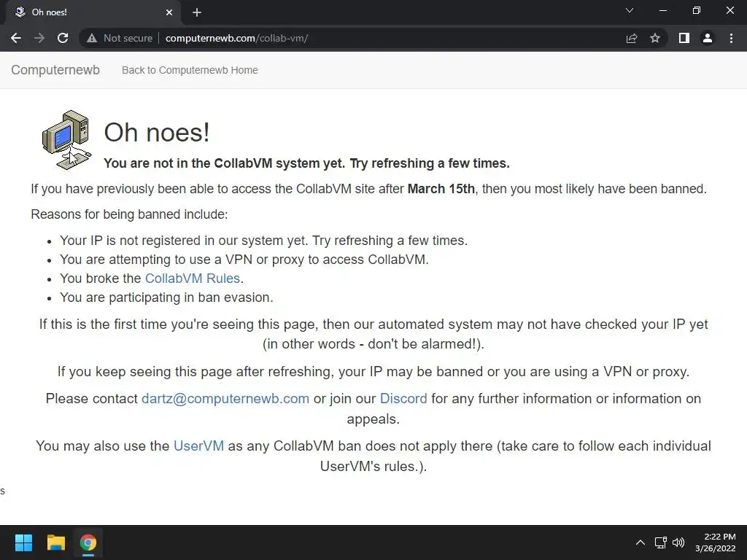The width and height of the screenshot is (747, 560).
Task: Show hidden tray icons chevron
Action: click(x=640, y=542)
